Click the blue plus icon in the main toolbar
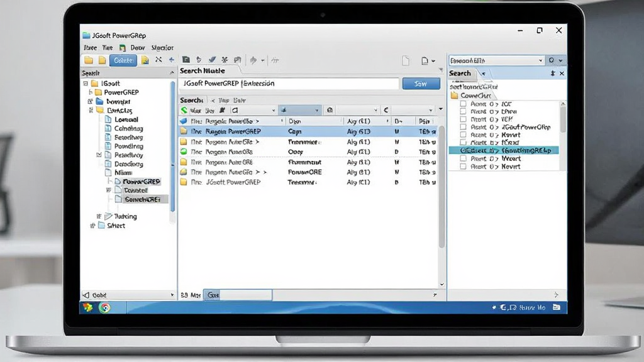The width and height of the screenshot is (644, 362). [x=171, y=60]
